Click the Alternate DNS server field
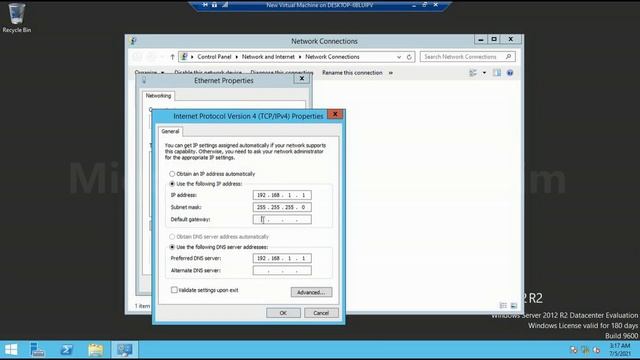The height and width of the screenshot is (360, 640). pyautogui.click(x=282, y=271)
